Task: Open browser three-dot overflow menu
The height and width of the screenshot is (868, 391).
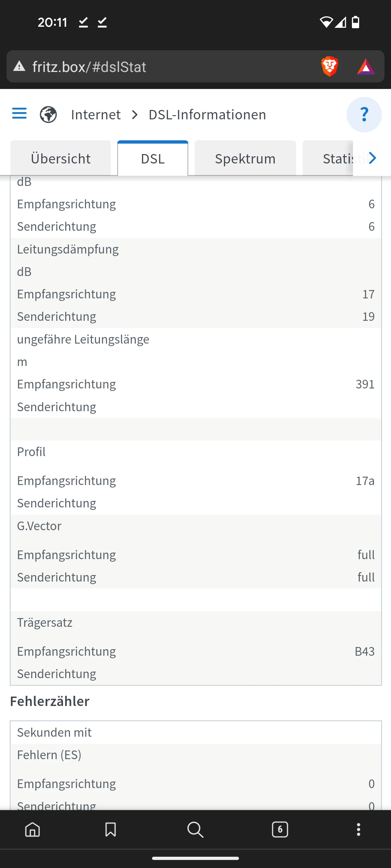Action: (358, 829)
